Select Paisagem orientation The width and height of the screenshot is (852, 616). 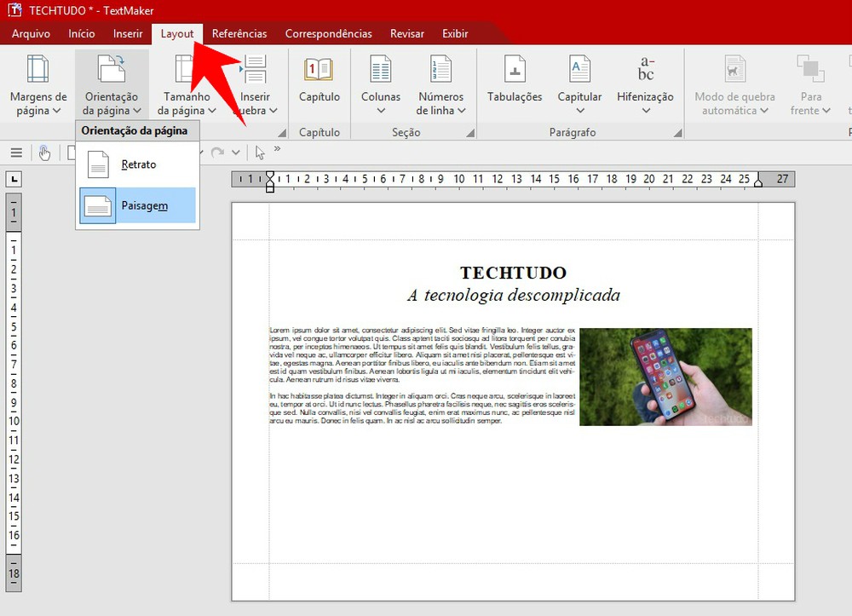point(136,207)
